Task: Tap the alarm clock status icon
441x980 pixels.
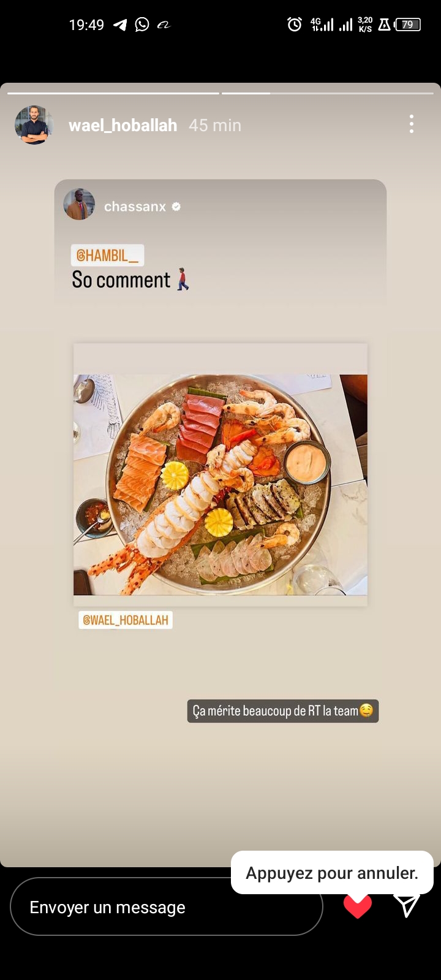Action: pos(295,25)
